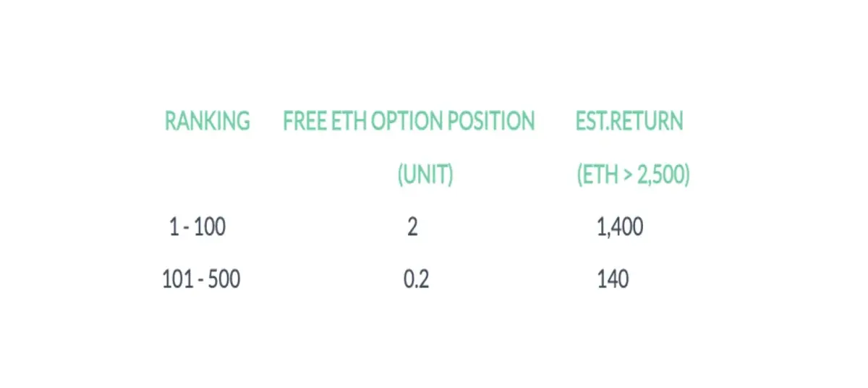Select the 1 - 100 ranking cell
This screenshot has height=388, width=868.
[x=197, y=227]
